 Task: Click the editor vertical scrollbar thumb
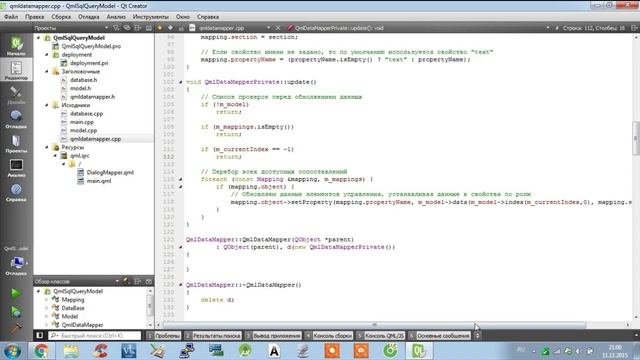click(636, 138)
